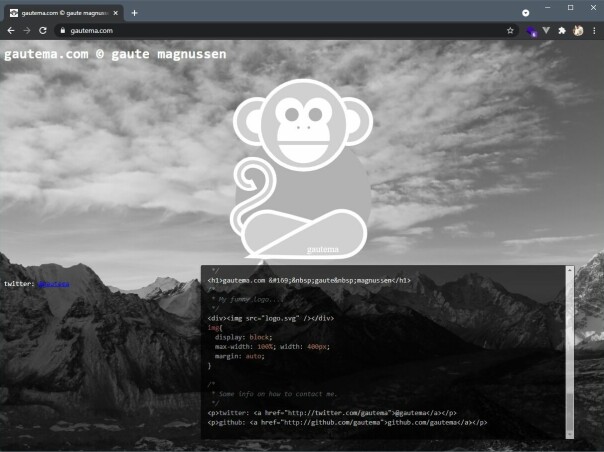Screen dimensions: 604x452
Task: Click the page heading gautema.com © gaute magnussen
Action: pyautogui.click(x=115, y=54)
